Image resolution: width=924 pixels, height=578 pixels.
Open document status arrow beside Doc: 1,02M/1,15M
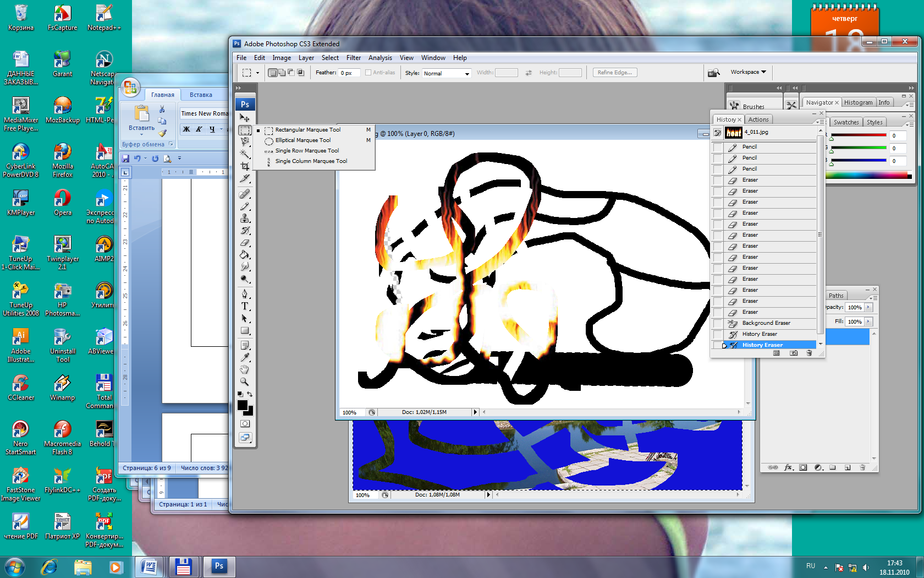click(476, 412)
